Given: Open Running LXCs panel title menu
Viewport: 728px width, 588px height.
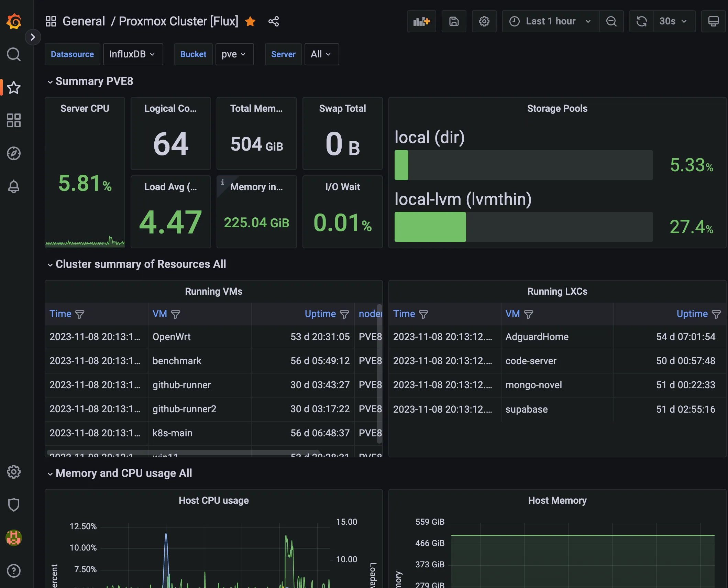Looking at the screenshot, I should 557,292.
